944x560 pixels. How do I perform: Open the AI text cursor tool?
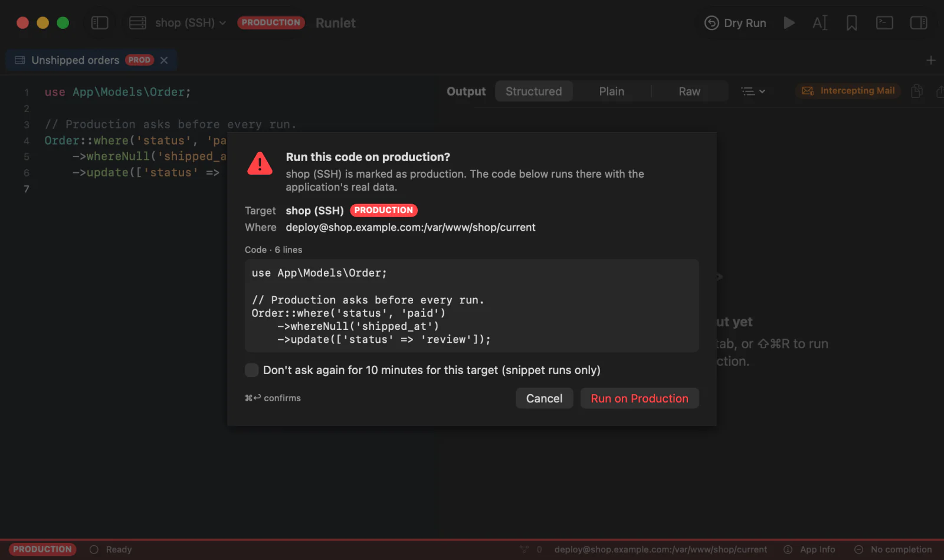[x=820, y=23]
